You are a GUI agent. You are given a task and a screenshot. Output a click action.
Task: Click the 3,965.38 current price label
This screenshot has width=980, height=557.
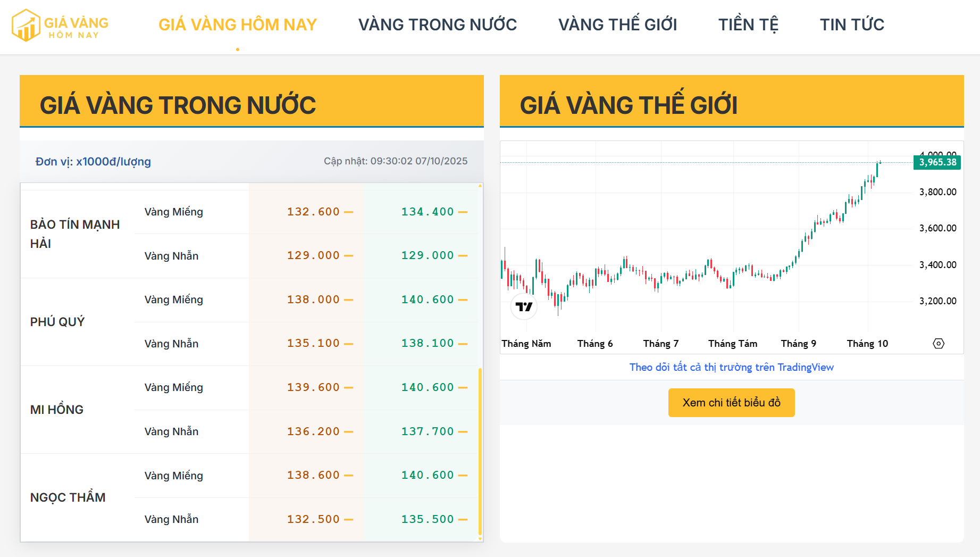pyautogui.click(x=937, y=162)
